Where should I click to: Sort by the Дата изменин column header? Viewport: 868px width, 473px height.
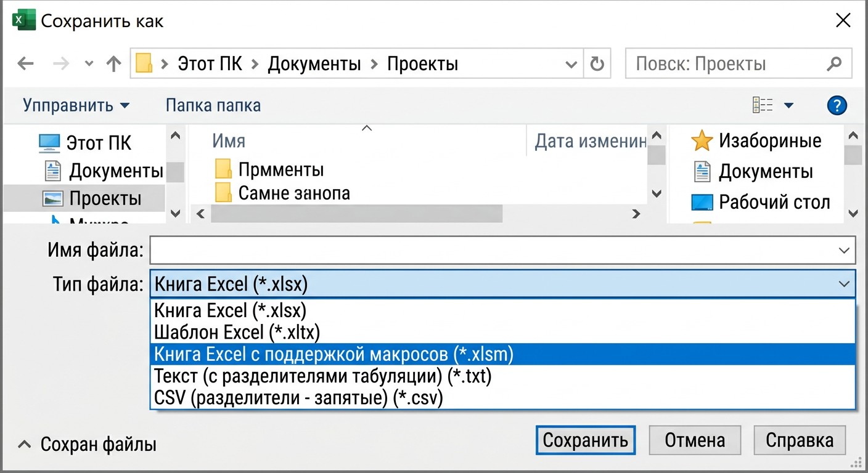pyautogui.click(x=591, y=141)
